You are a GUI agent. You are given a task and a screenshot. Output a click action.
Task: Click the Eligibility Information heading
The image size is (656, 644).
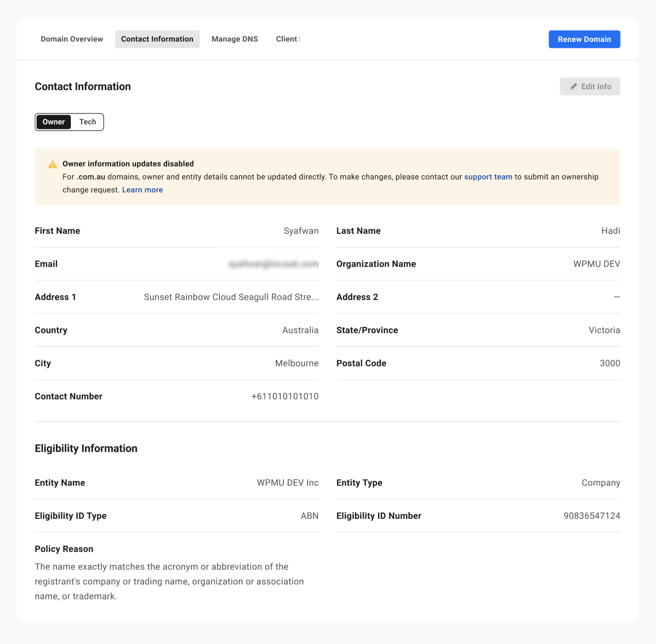86,448
